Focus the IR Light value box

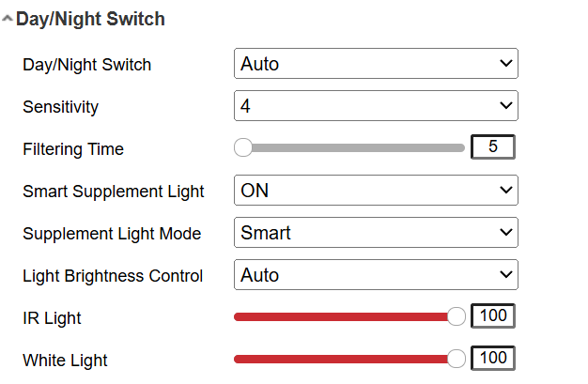click(492, 316)
